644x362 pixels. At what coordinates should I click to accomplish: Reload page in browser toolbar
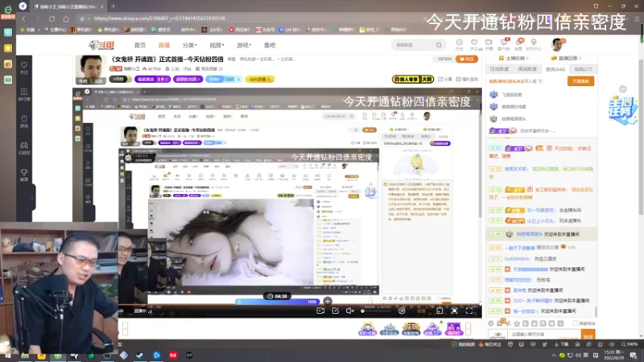pyautogui.click(x=52, y=19)
